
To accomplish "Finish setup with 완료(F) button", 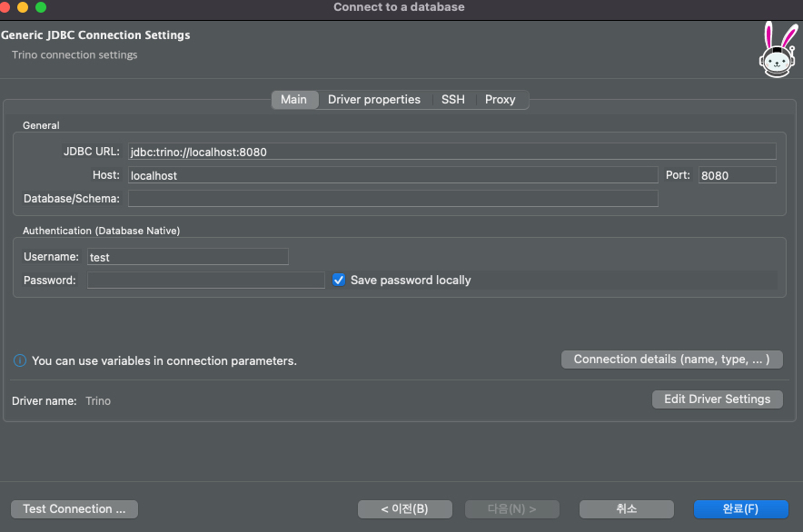I will point(740,509).
